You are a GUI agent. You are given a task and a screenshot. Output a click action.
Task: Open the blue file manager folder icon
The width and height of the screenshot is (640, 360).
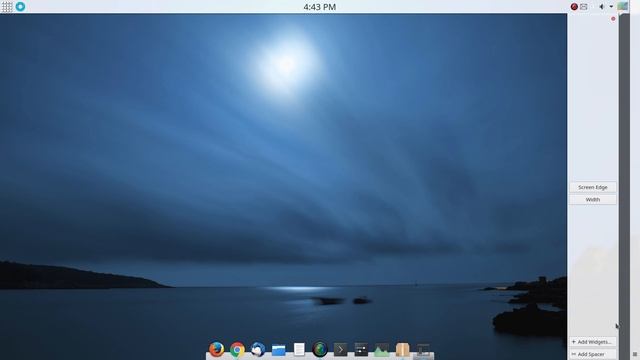278,350
